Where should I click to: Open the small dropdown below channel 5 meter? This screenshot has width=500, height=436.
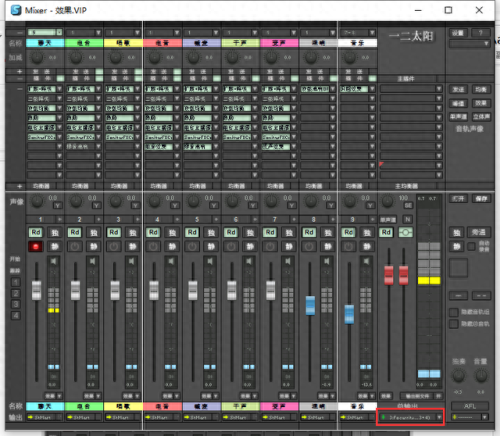coord(215,396)
